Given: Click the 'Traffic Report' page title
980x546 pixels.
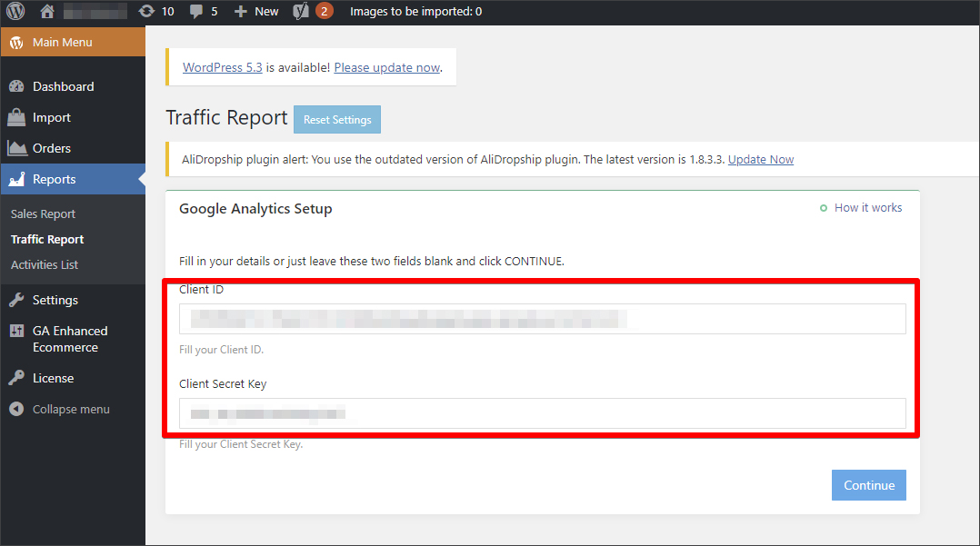Looking at the screenshot, I should [226, 117].
